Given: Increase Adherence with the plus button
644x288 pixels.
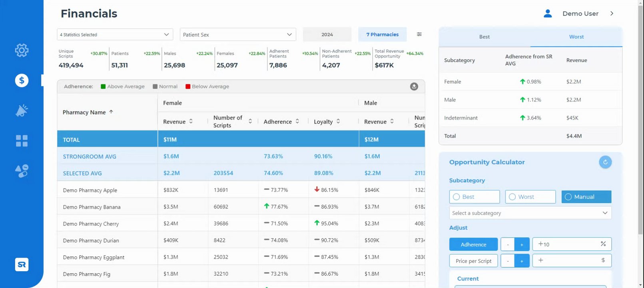Looking at the screenshot, I should [x=522, y=244].
